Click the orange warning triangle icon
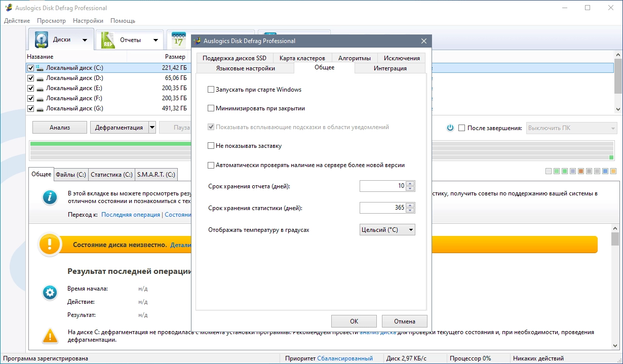Screen dimensions: 623x364 [50, 336]
